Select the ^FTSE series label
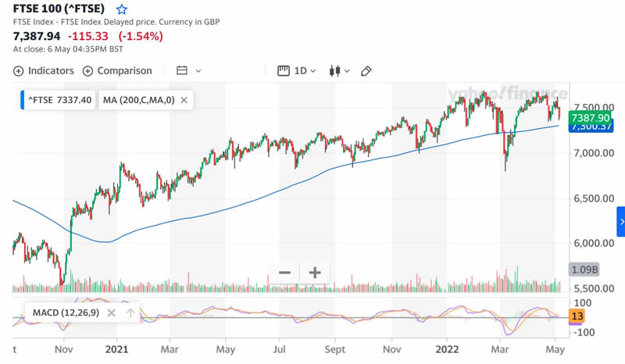This screenshot has height=364, width=625. pos(59,100)
